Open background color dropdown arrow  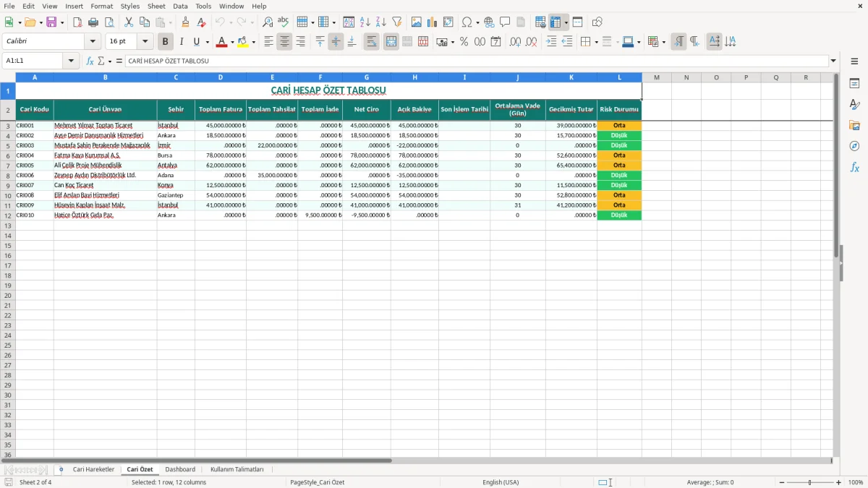[253, 42]
